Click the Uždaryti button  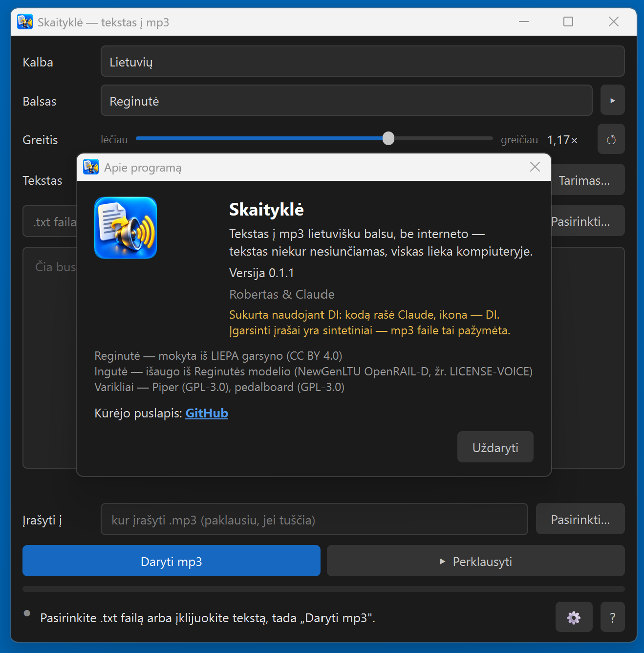(495, 447)
